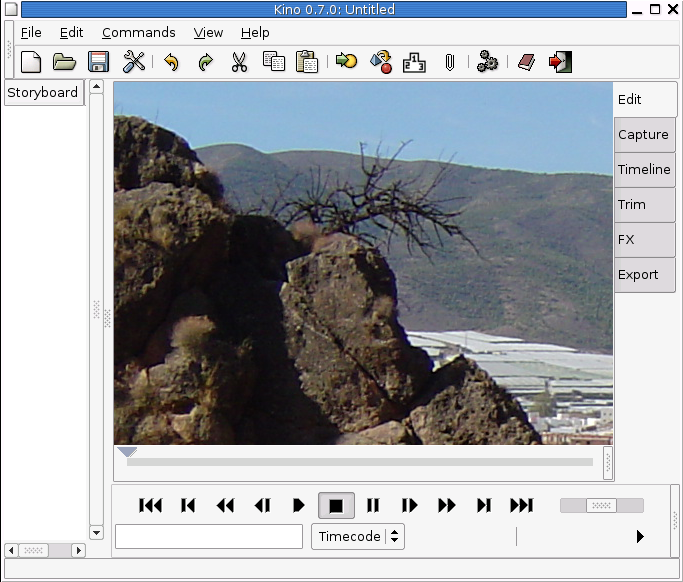Click storyboard horizontal scroll left arrow
This screenshot has height=582, width=683.
click(x=11, y=551)
